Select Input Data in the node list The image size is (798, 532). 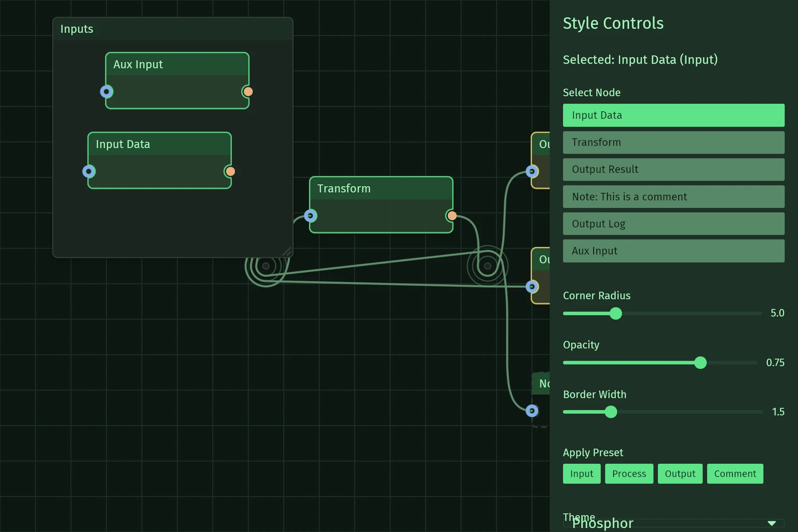click(673, 115)
